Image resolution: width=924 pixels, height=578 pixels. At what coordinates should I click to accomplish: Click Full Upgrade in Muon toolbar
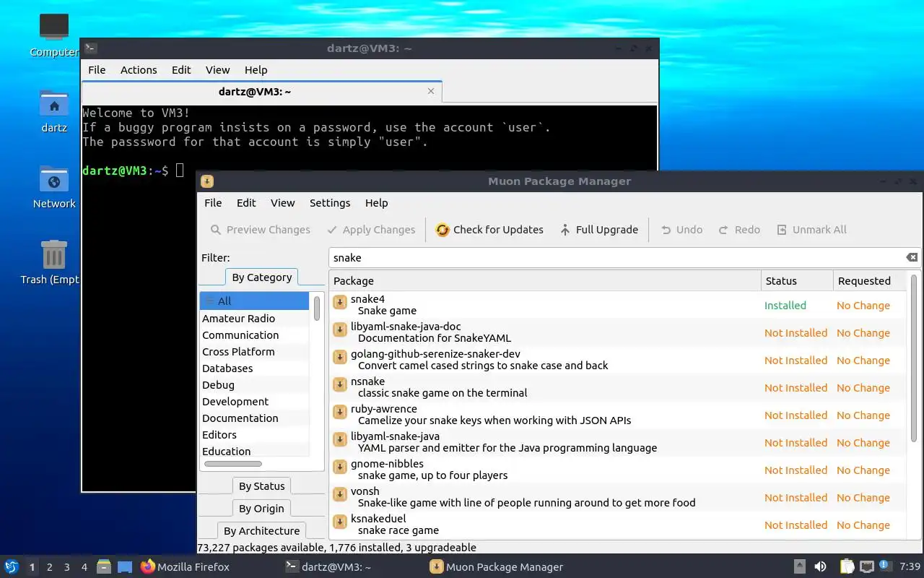coord(599,230)
